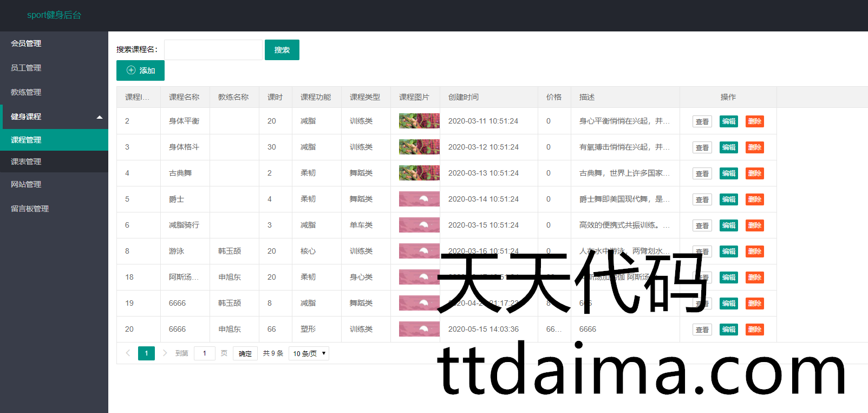868x413 pixels.
Task: Click 编辑 for the 身体平衡 course
Action: tap(728, 121)
